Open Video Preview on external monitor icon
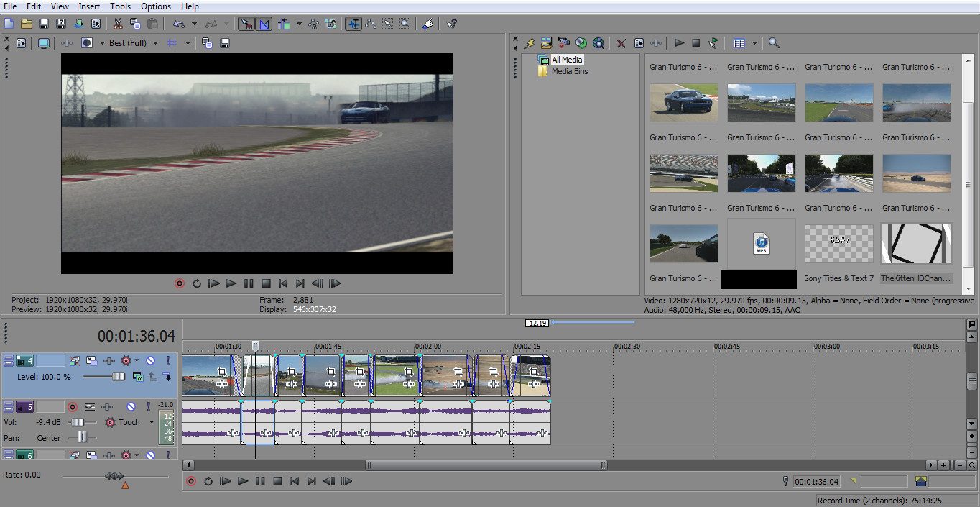Image resolution: width=980 pixels, height=507 pixels. (44, 43)
